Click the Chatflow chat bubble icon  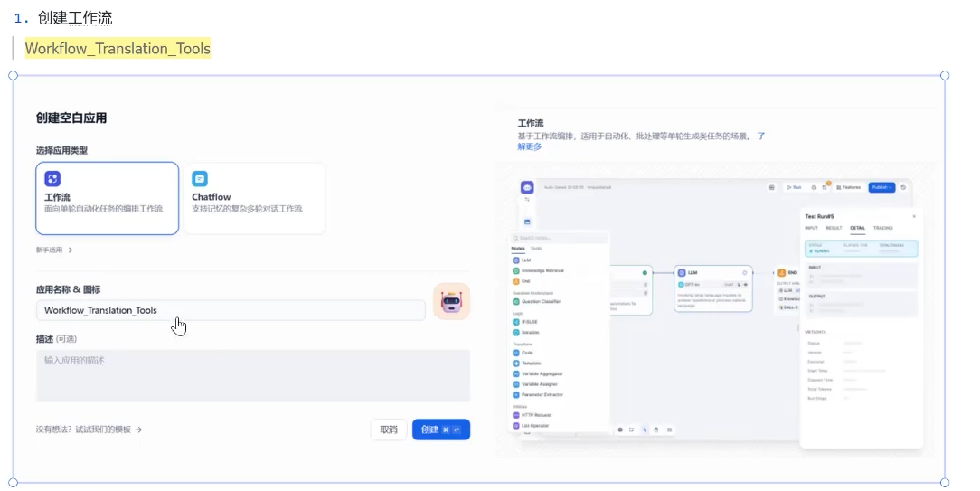point(200,179)
